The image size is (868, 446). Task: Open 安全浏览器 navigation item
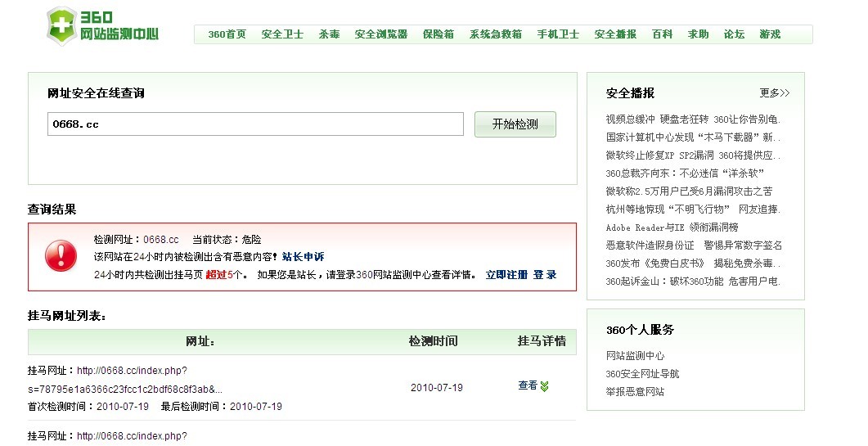click(380, 34)
